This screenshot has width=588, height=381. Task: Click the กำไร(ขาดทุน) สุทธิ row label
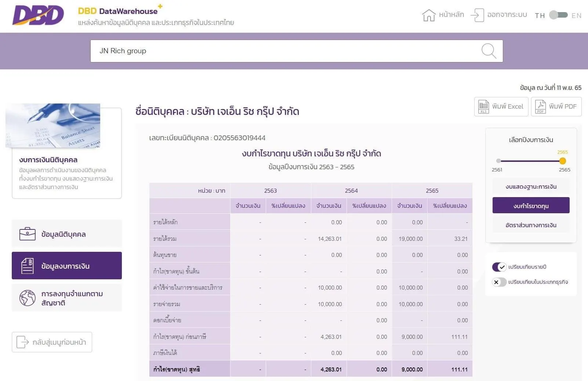(x=177, y=369)
